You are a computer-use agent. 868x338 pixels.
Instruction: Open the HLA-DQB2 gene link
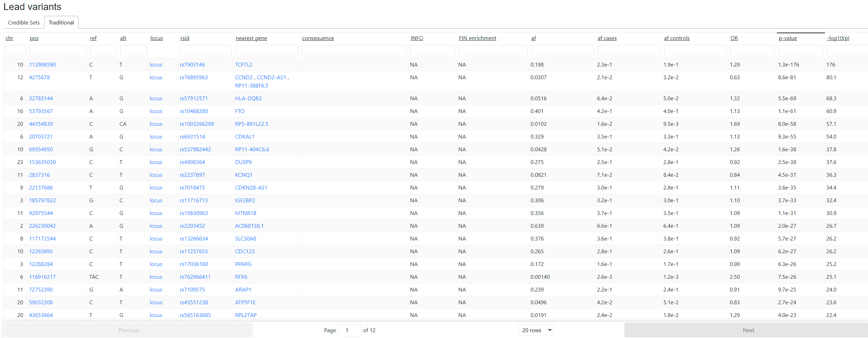248,99
